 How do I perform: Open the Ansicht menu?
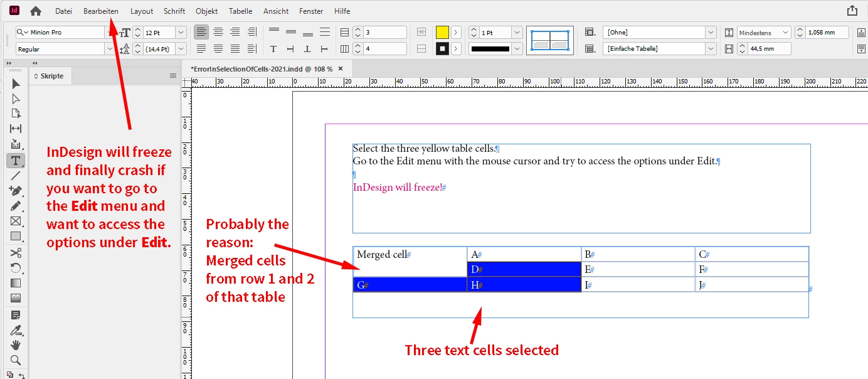(276, 11)
